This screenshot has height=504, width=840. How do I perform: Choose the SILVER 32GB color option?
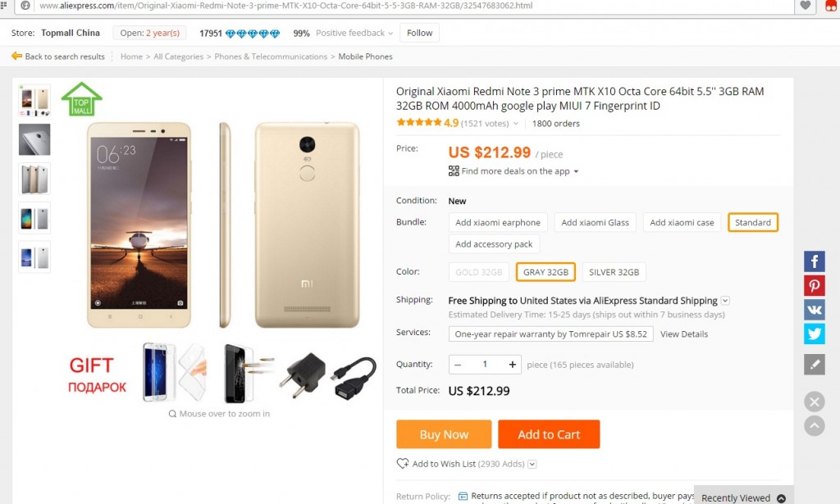[x=614, y=272]
